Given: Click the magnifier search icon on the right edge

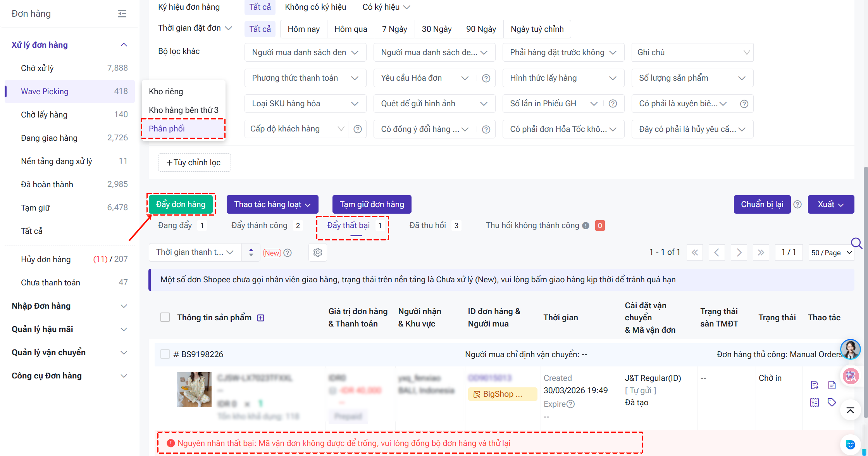Looking at the screenshot, I should 856,243.
